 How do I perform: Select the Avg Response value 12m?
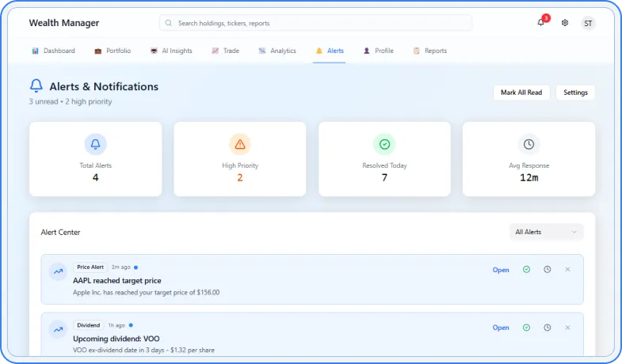[x=529, y=177]
